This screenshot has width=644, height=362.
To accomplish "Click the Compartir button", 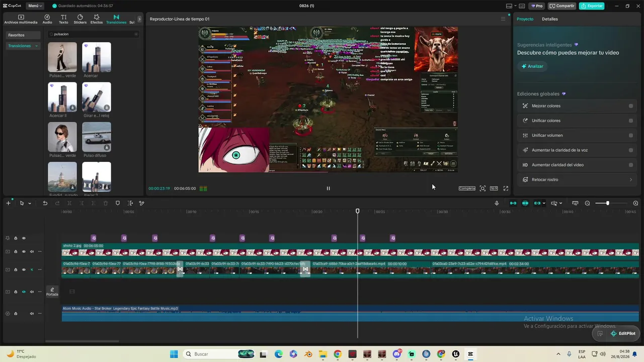I will pos(562,6).
